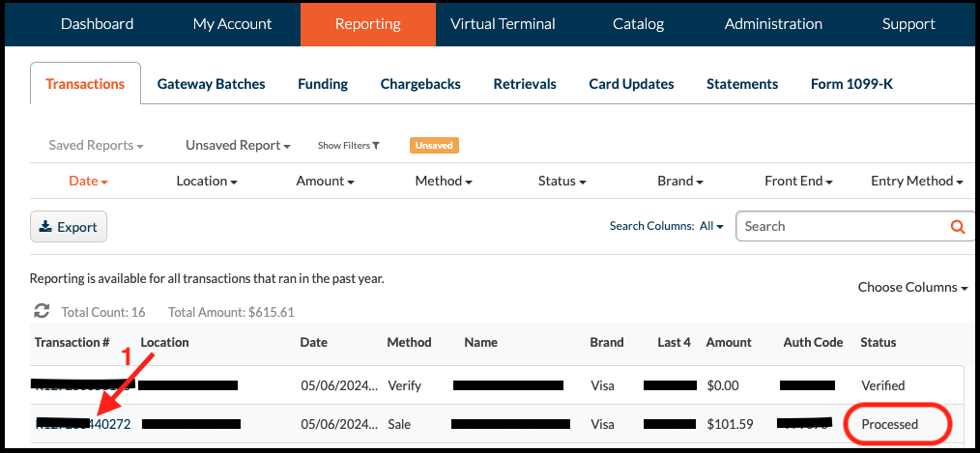Click the Export download button
The image size is (980, 453).
click(x=69, y=227)
